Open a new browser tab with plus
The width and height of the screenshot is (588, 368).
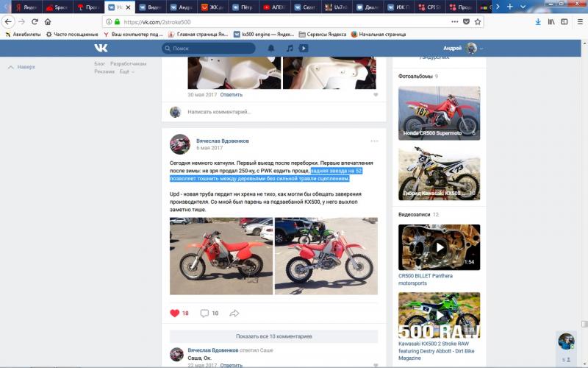click(509, 7)
